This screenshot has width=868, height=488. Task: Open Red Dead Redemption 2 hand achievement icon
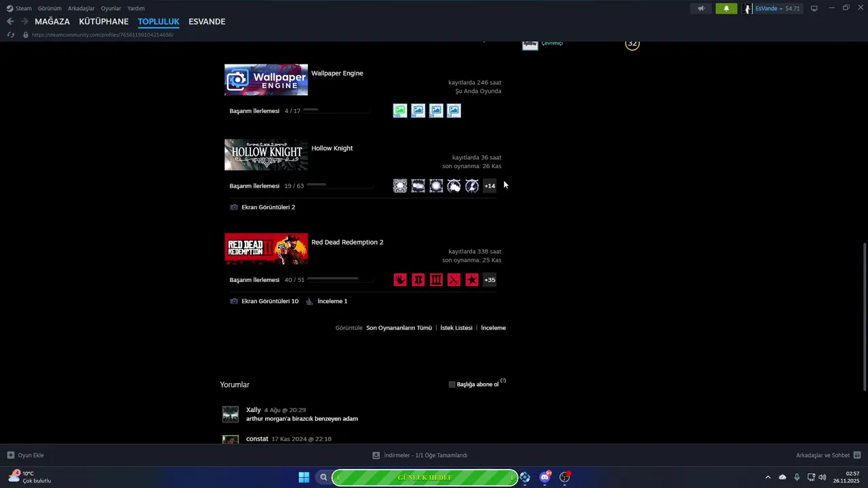coord(400,280)
